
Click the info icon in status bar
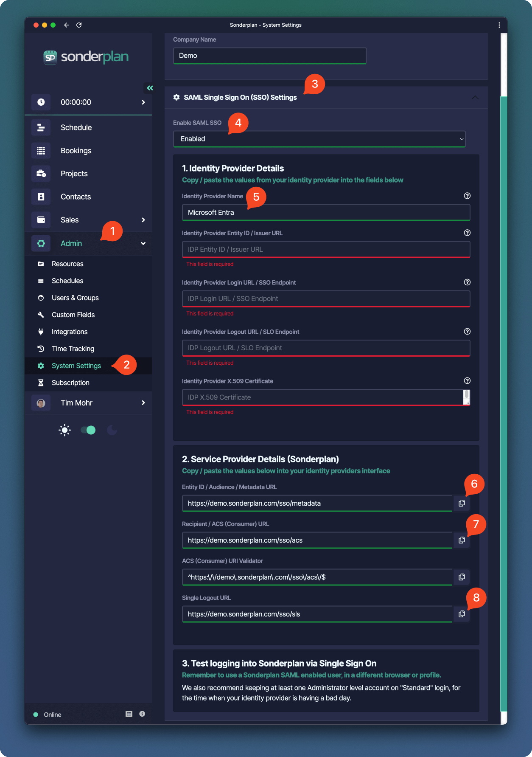click(x=142, y=714)
